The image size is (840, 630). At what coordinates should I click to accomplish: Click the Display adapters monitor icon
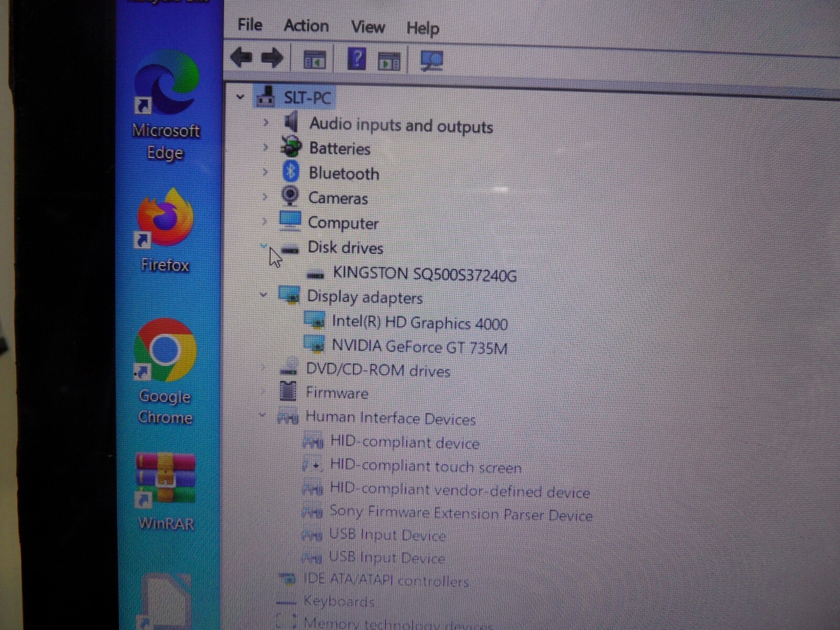289,295
